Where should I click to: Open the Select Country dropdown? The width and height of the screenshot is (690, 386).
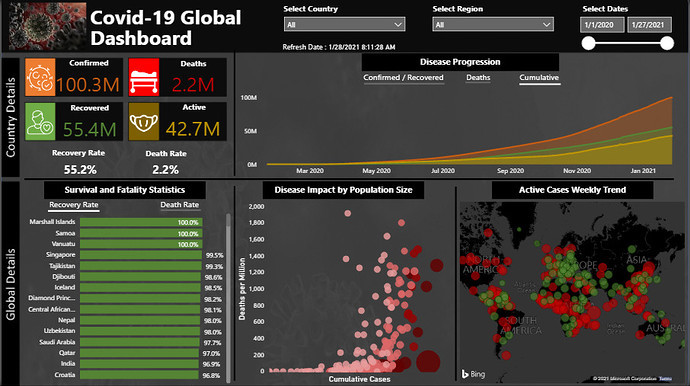[344, 25]
